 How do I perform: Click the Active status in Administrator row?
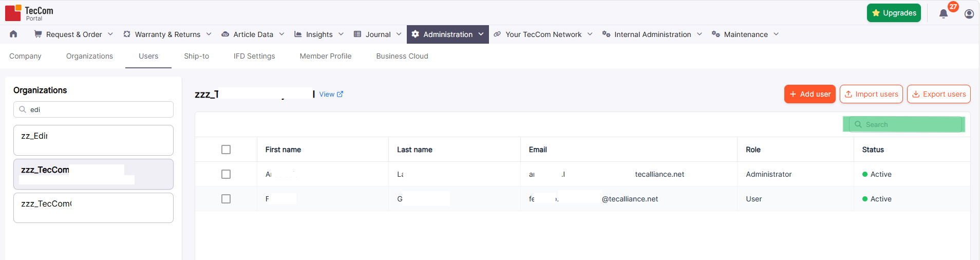pos(877,174)
